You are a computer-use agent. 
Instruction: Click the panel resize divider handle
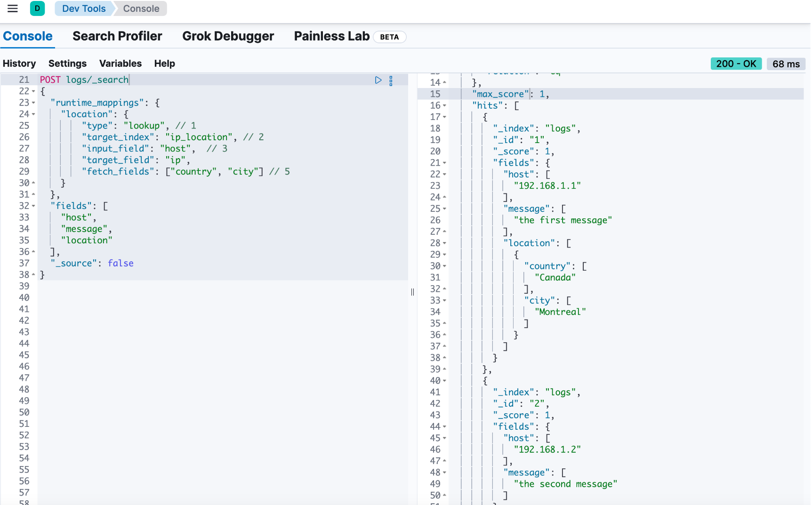[x=412, y=292]
